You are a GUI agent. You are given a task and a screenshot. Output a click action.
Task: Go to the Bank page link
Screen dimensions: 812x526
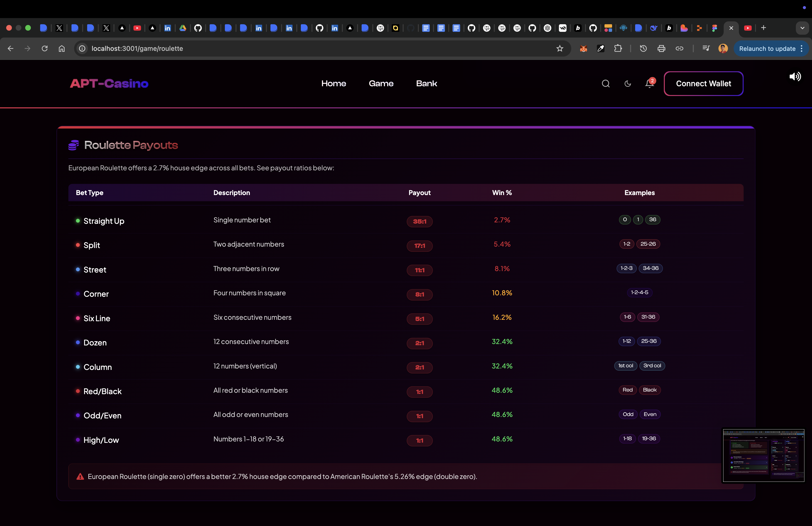[x=426, y=84]
